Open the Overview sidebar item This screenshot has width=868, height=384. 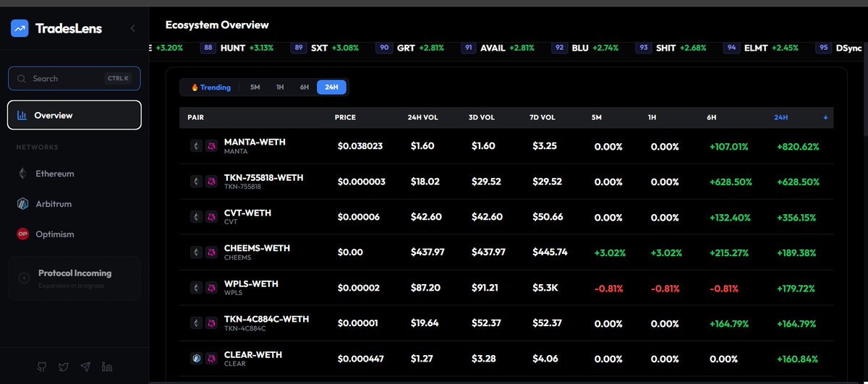point(75,115)
